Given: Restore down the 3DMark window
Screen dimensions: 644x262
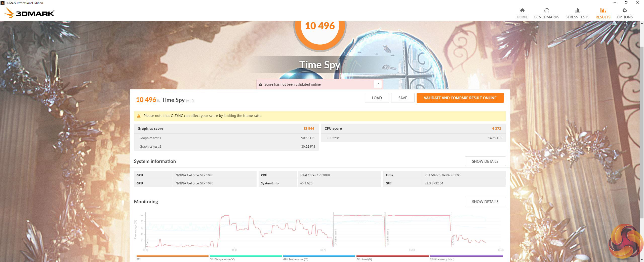Looking at the screenshot, I should (626, 3).
